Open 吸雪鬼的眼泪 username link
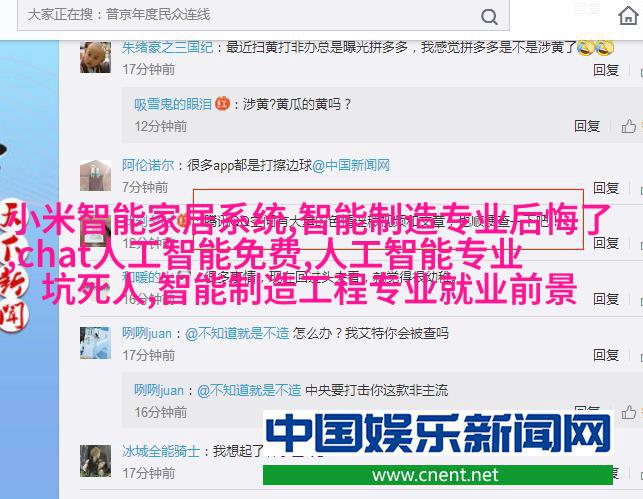The height and width of the screenshot is (499, 643). tap(173, 105)
